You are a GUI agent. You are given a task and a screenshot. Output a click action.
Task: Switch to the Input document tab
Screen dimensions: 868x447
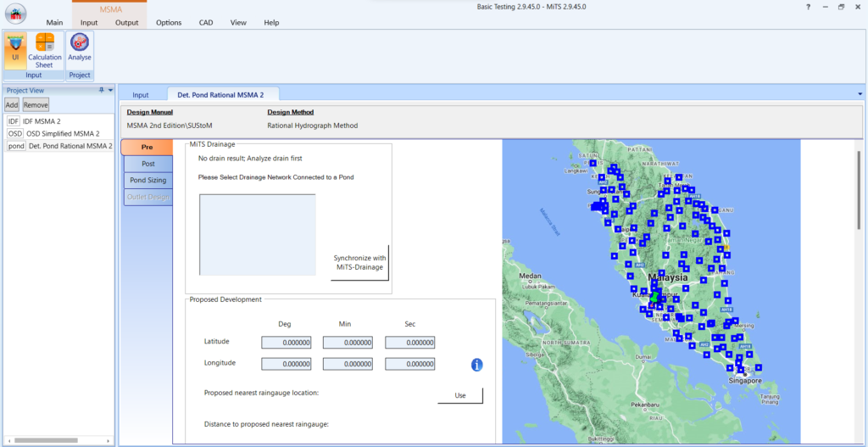point(141,95)
